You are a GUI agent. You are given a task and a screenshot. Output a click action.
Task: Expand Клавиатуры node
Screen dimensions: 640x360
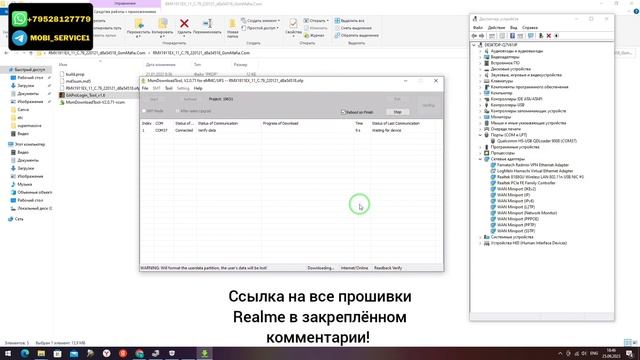click(x=480, y=81)
